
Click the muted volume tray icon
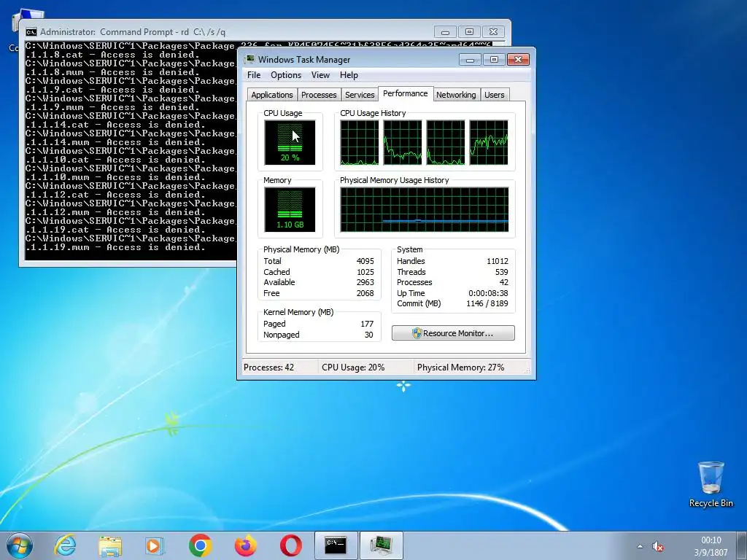(658, 546)
